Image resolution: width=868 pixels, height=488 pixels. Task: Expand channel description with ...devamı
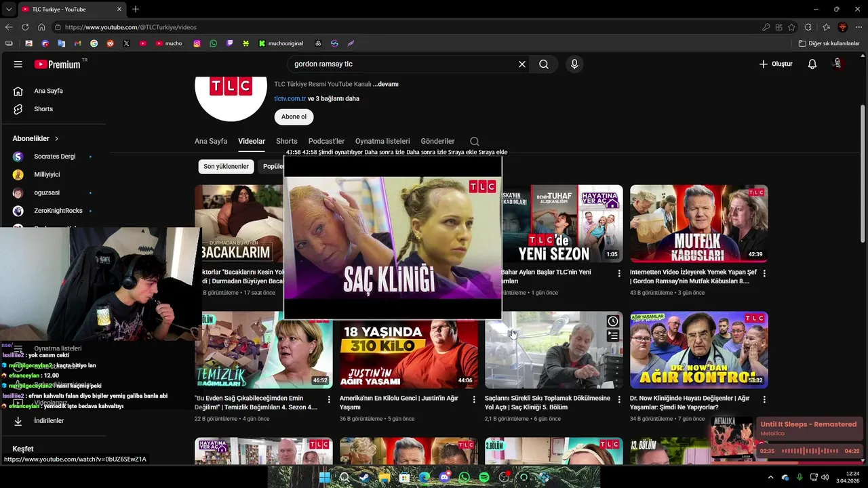[385, 84]
